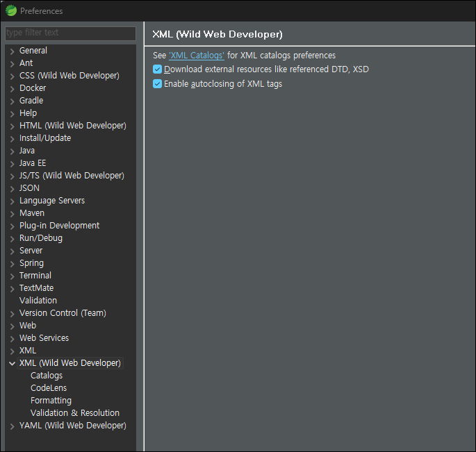Select the JSON category
Screen dimensions: 476x452
[x=29, y=187]
